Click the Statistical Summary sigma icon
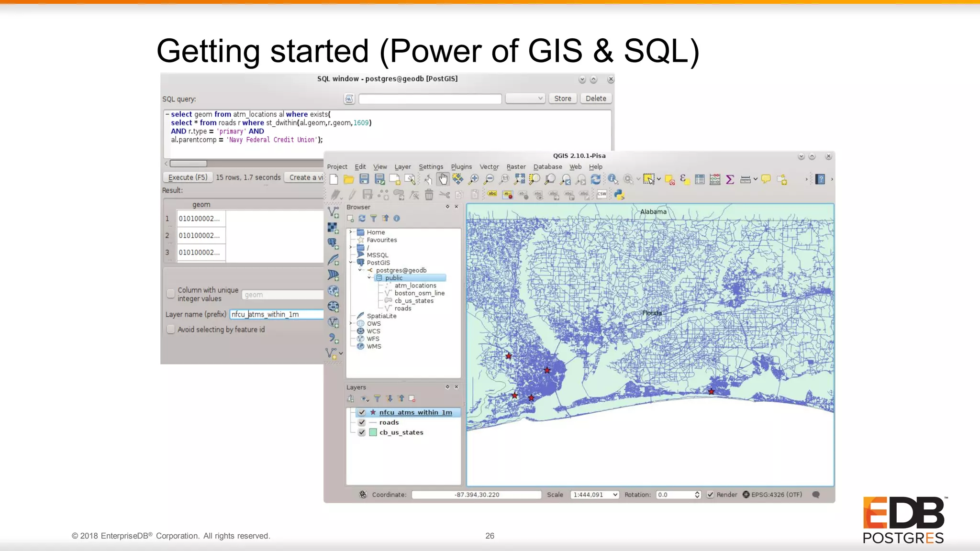980x551 pixels. [730, 179]
